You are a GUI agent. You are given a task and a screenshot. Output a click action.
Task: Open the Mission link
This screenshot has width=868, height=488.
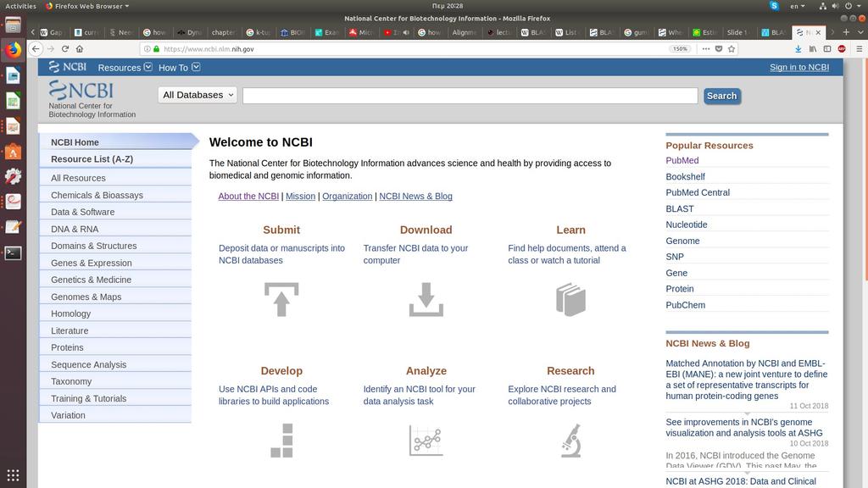301,196
